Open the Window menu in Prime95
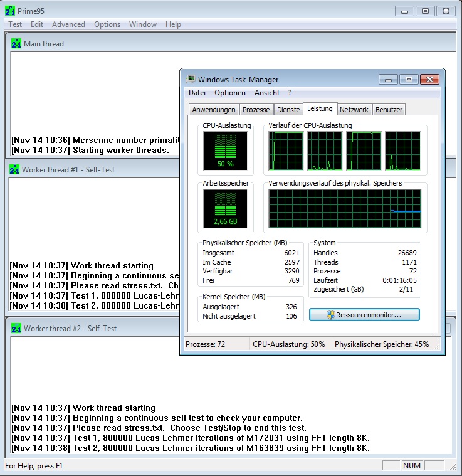This screenshot has height=476, width=462. click(143, 24)
